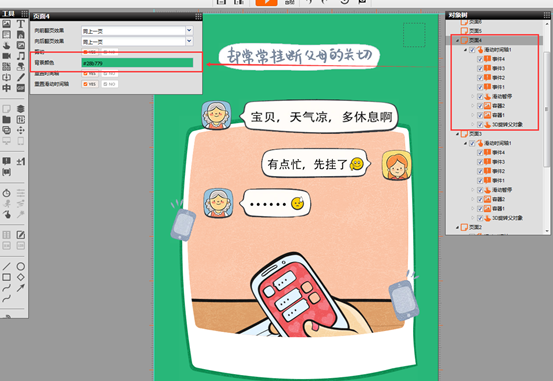Set the bottom property row to NO

[x=110, y=84]
